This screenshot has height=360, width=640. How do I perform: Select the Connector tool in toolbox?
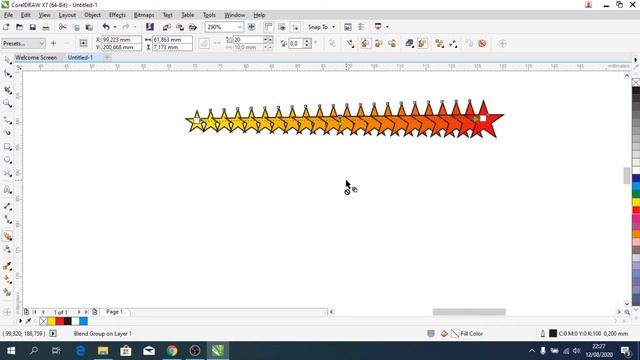[x=7, y=220]
